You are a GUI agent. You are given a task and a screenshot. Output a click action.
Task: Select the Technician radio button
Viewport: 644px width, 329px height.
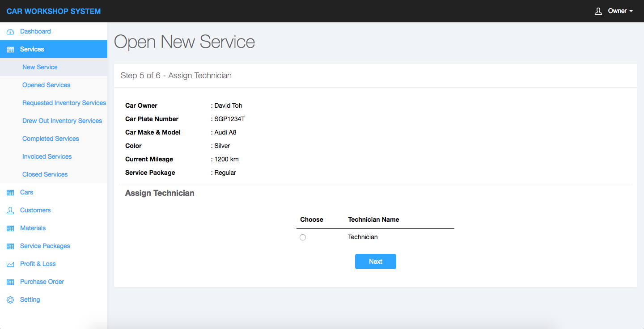coord(303,237)
